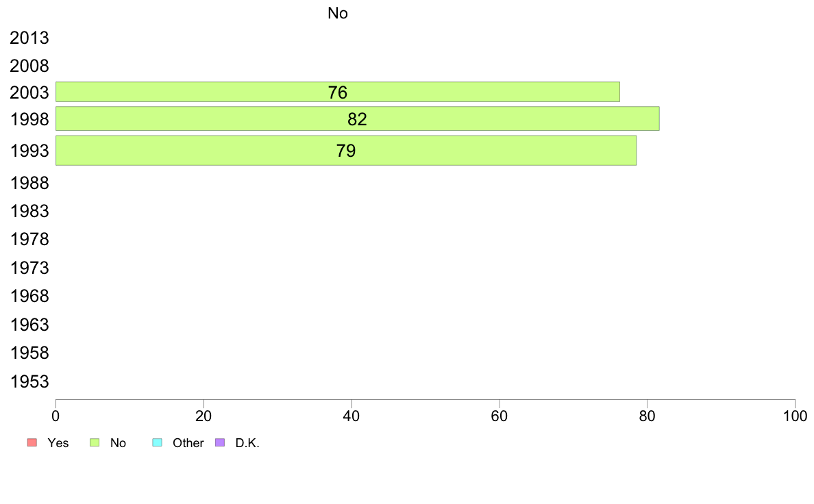814x504 pixels.
Task: Click the 0 tick on x-axis
Action: [x=56, y=416]
